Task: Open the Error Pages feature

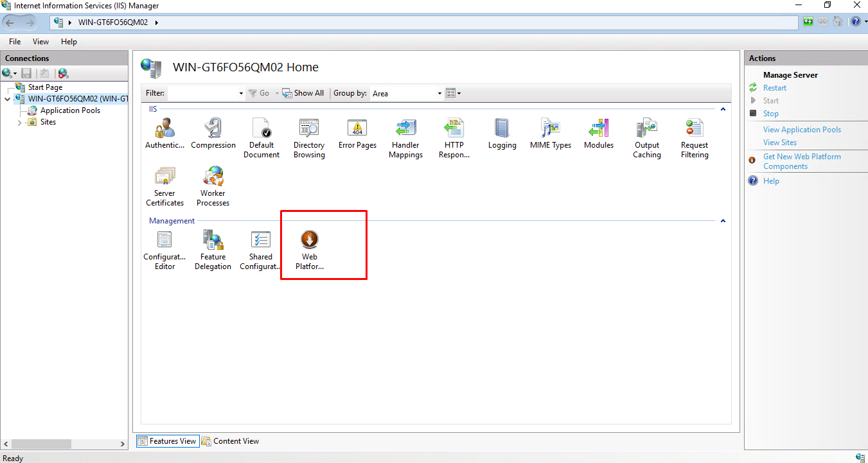Action: point(357,133)
